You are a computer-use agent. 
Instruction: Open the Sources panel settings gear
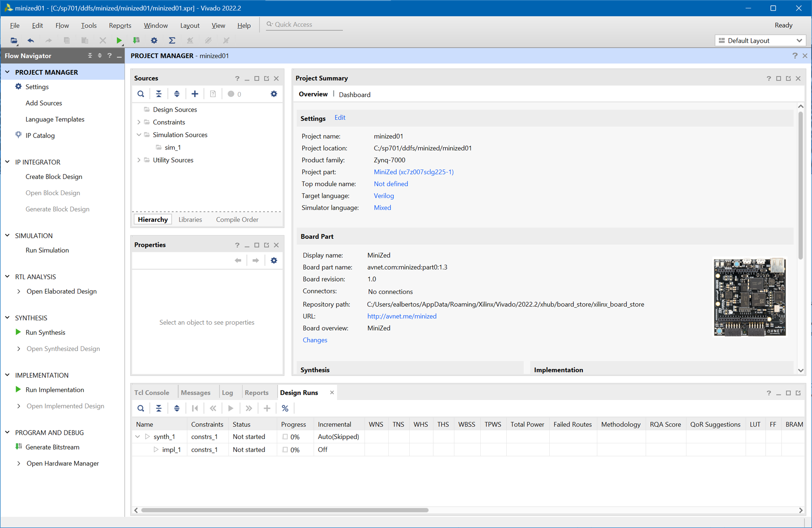coord(274,94)
